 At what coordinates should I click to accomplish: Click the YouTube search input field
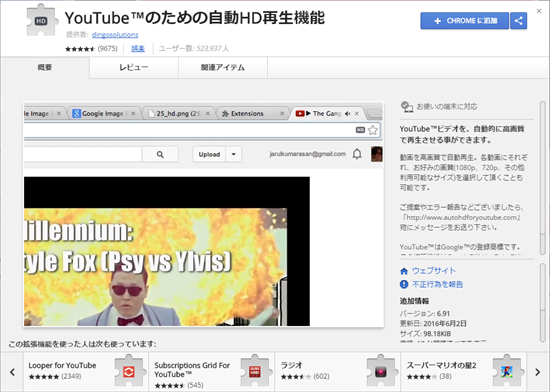pos(83,154)
